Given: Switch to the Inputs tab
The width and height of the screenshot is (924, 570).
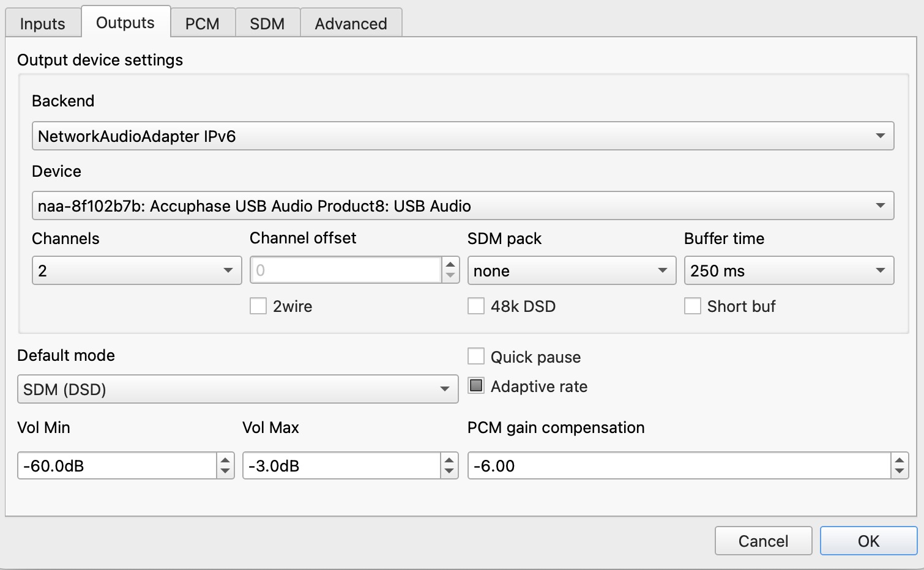Looking at the screenshot, I should (x=43, y=23).
